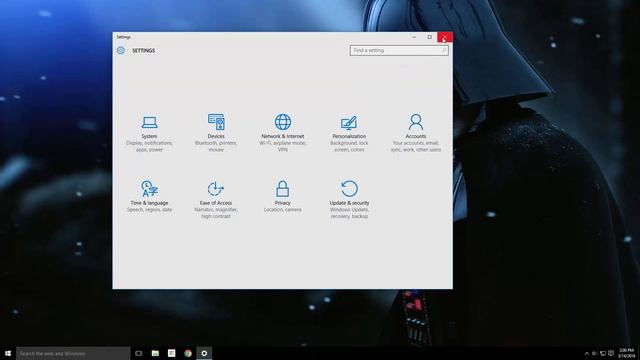Viewport: 640px width, 360px height.
Task: Click the taskbar Search the web and Windows box
Action: [x=73, y=353]
